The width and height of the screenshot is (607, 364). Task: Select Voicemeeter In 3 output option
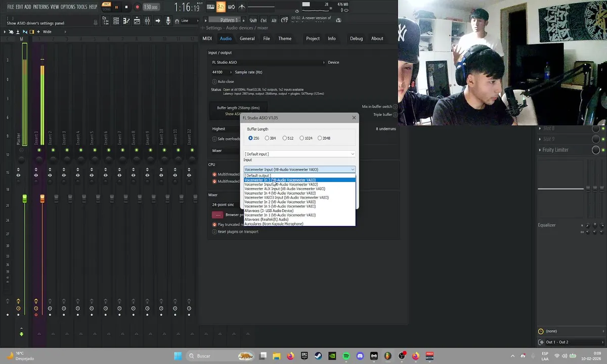299,180
